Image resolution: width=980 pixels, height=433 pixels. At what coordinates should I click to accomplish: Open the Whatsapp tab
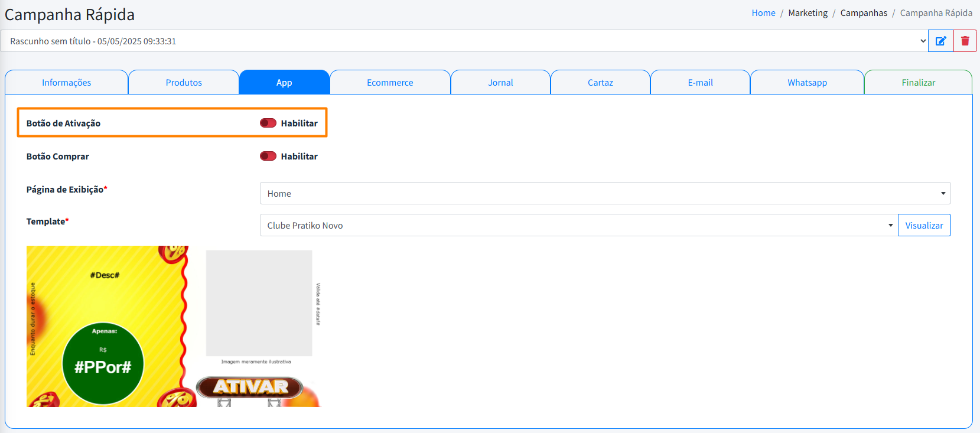[x=807, y=83]
